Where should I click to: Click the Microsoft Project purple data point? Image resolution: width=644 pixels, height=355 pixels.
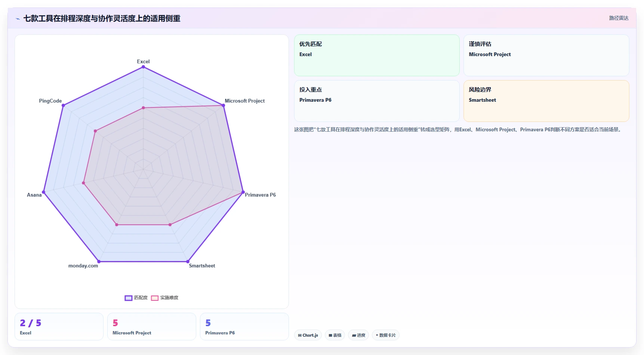(x=224, y=105)
